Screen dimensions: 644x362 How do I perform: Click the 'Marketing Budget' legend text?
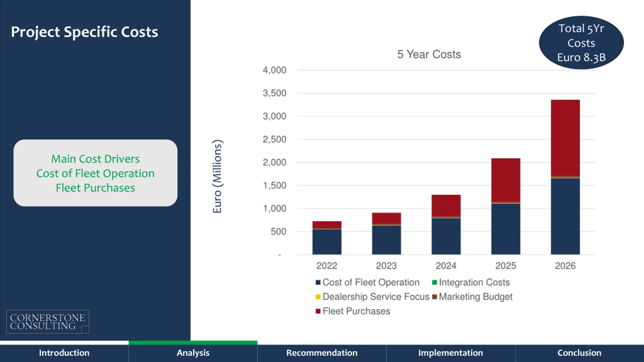pos(476,297)
